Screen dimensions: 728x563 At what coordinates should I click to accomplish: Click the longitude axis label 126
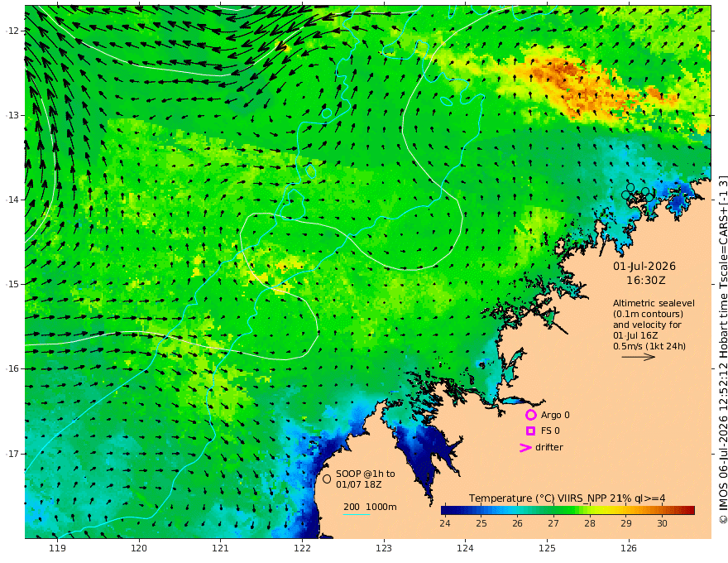coord(629,549)
